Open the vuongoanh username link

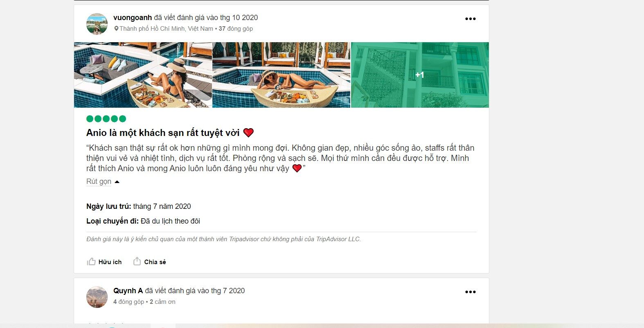[133, 18]
